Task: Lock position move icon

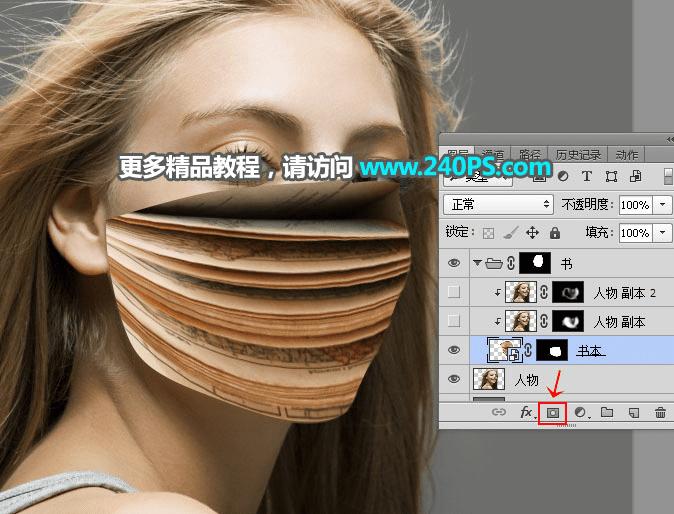Action: pos(532,233)
